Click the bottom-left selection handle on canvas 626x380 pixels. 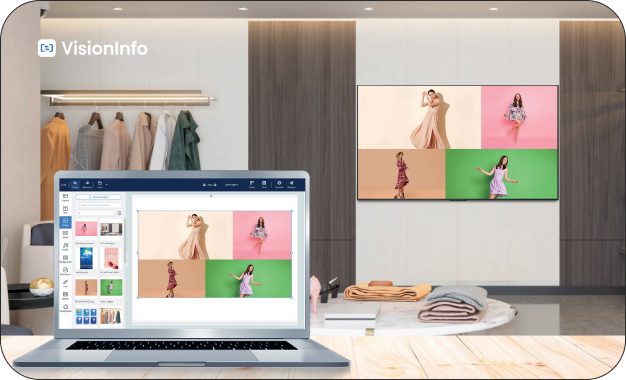tap(138, 297)
